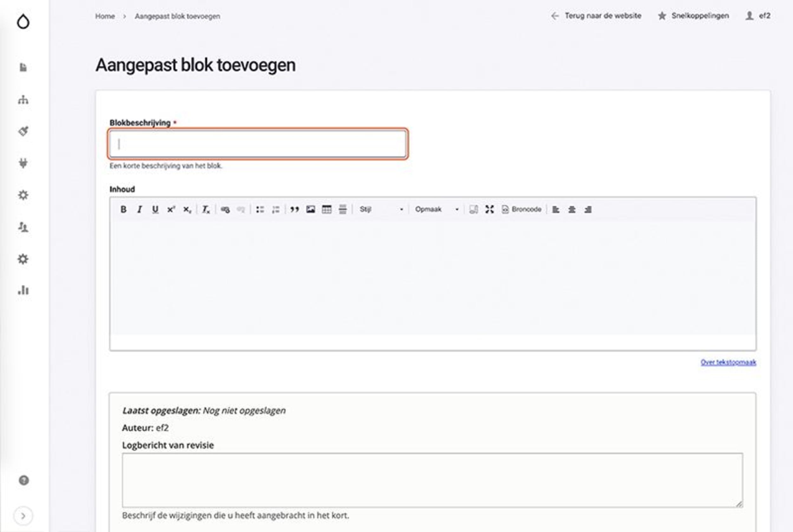Click the Aangepast blok toevoegen breadcrumb

pyautogui.click(x=177, y=16)
